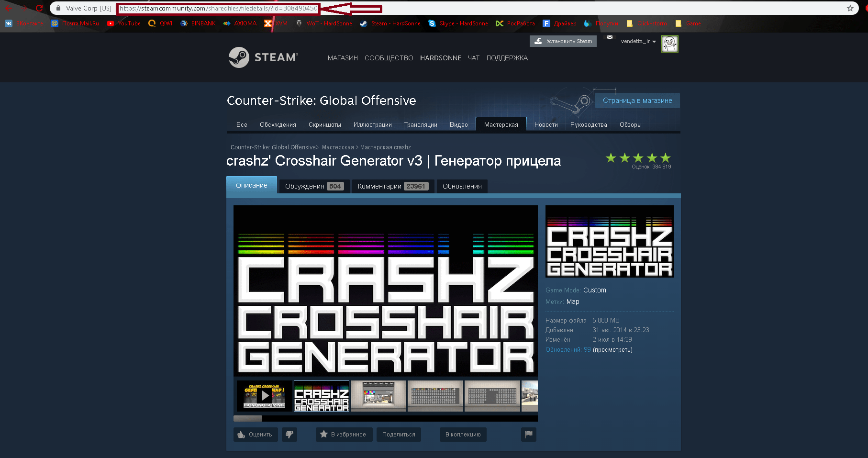Open the МАГАЗИН menu
The height and width of the screenshot is (458, 868).
pyautogui.click(x=343, y=58)
